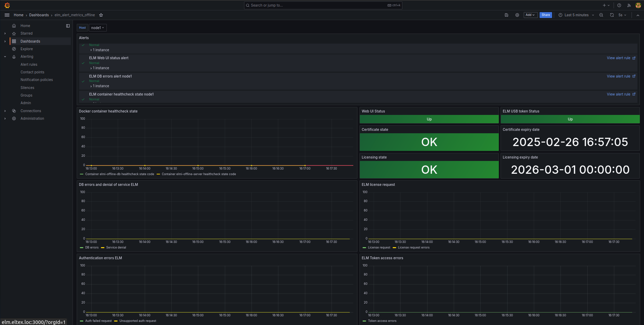The width and height of the screenshot is (644, 325).
Task: Click License request errors legend color swatch
Action: click(x=394, y=248)
